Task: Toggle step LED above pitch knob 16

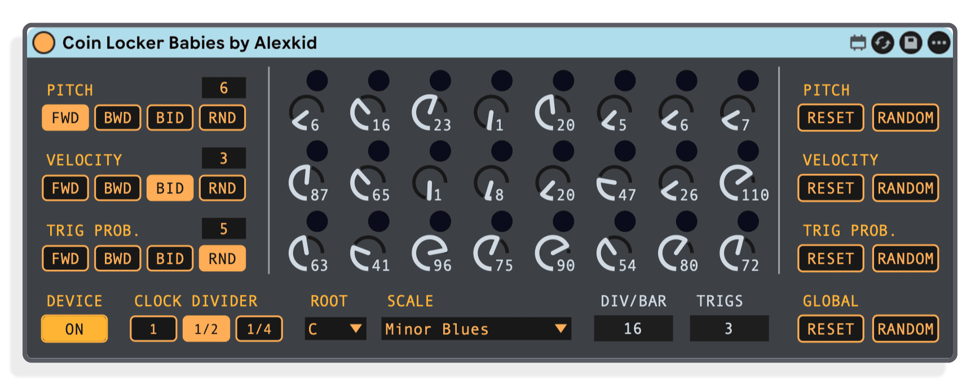Action: (378, 81)
